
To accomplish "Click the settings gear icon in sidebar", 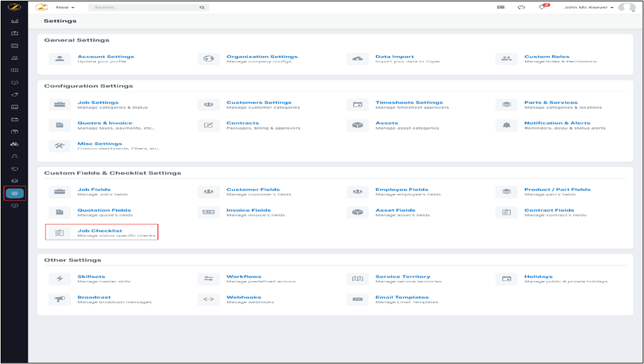I will click(x=14, y=194).
